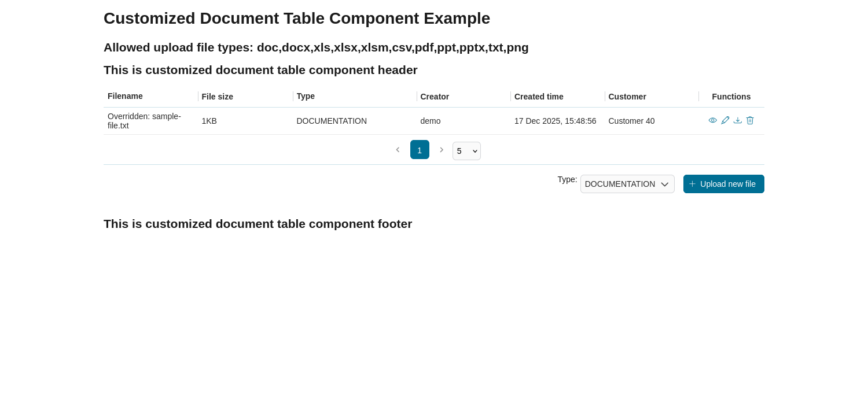Select the pencil icon to edit the document

(725, 120)
